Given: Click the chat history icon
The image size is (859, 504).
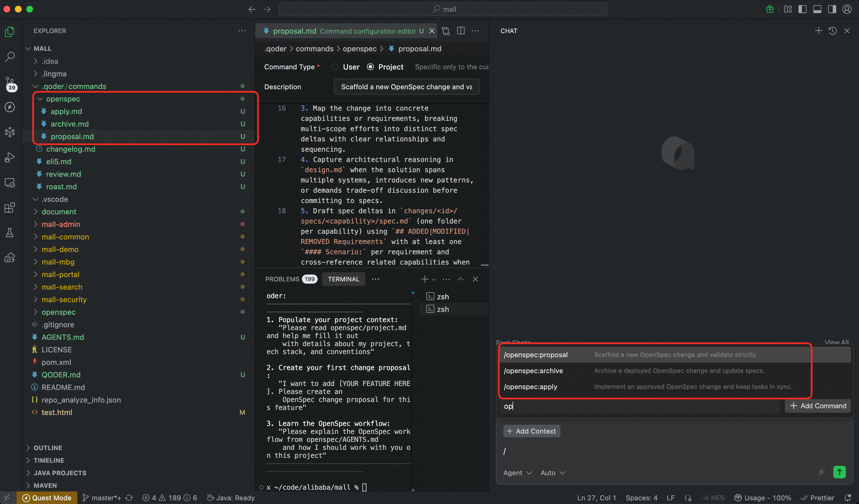Looking at the screenshot, I should (832, 31).
